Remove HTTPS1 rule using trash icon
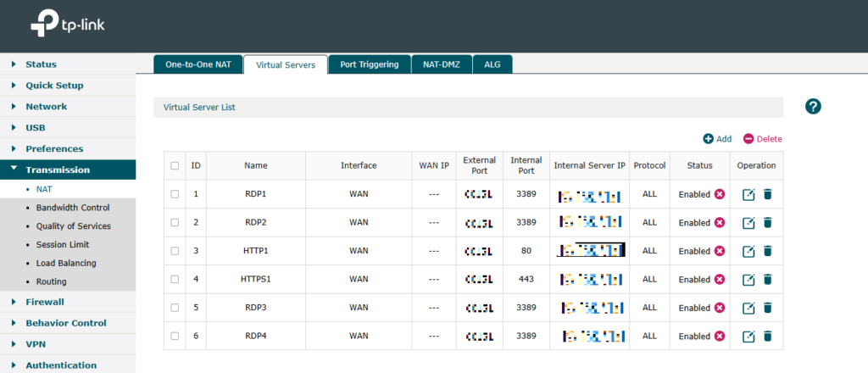This screenshot has width=868, height=373. tap(768, 280)
